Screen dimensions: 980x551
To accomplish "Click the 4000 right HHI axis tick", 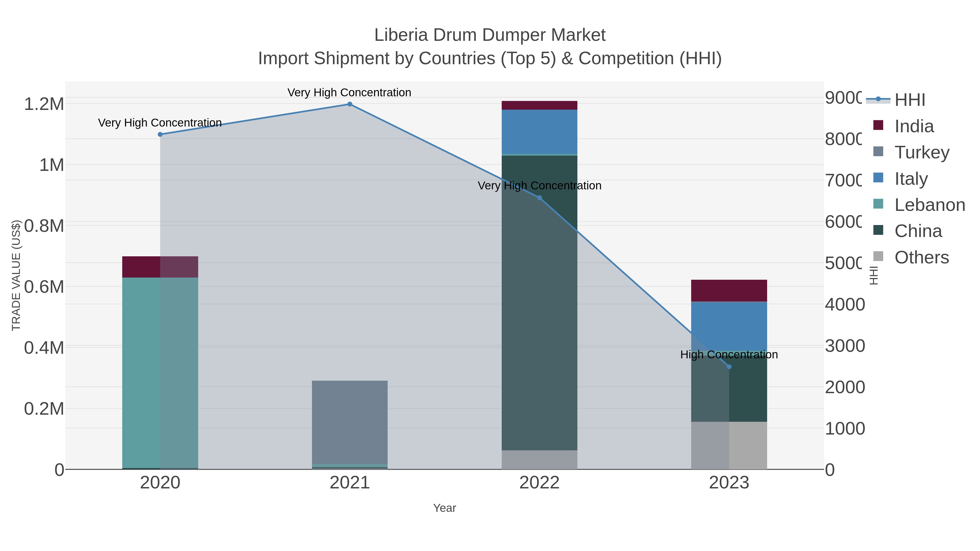I will click(845, 304).
